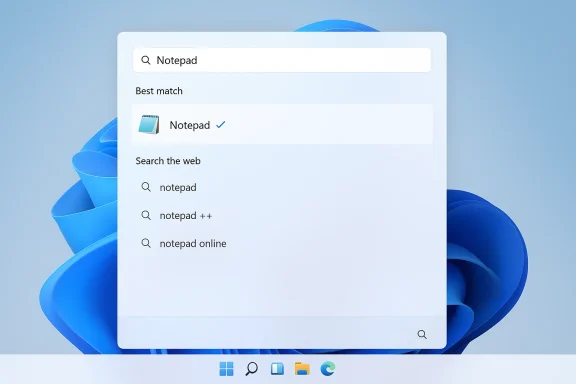The height and width of the screenshot is (384, 576).
Task: Click the magnifier icon beside web suggestion notepad
Action: click(146, 187)
